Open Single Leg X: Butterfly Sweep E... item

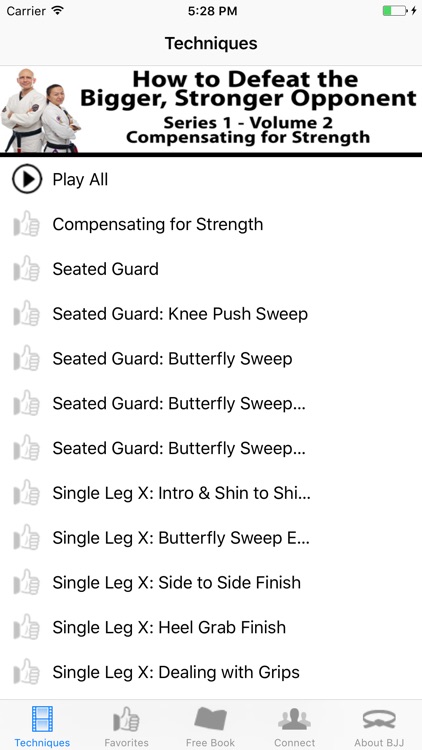(211, 538)
